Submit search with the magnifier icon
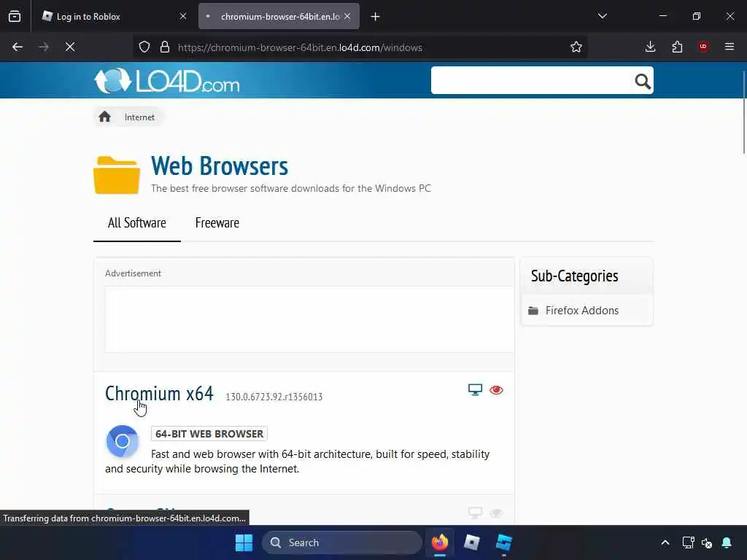This screenshot has height=560, width=747. coord(643,82)
